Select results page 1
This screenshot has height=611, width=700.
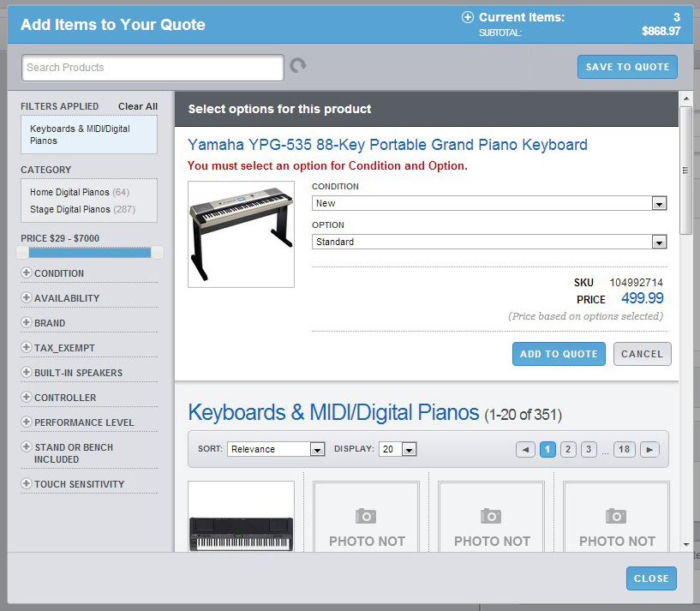(547, 449)
